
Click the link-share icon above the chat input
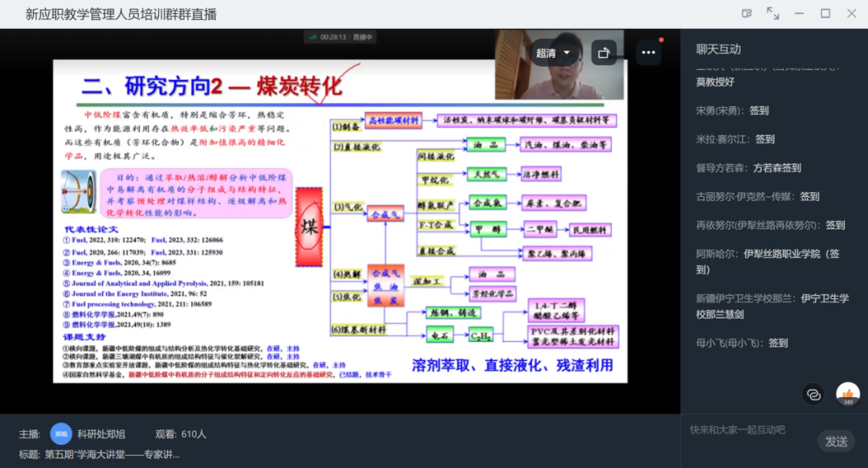(813, 394)
